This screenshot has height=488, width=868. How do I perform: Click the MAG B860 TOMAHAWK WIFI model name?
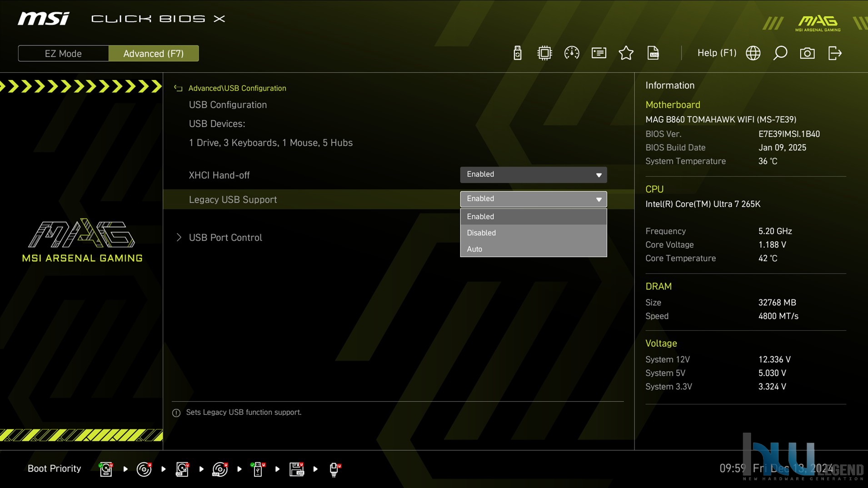point(721,120)
